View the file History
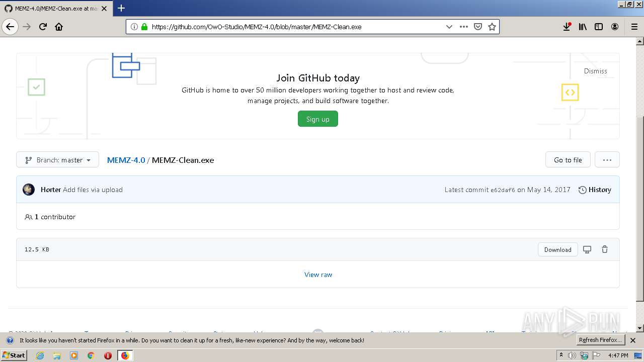Screen dimensions: 644x362 point(595,190)
